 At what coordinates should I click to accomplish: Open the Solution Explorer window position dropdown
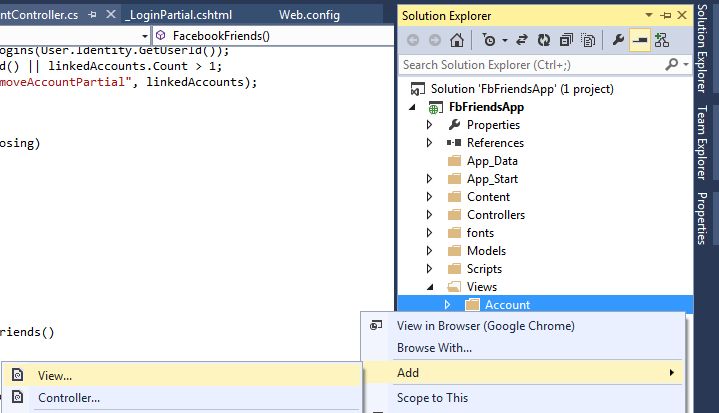pos(648,15)
